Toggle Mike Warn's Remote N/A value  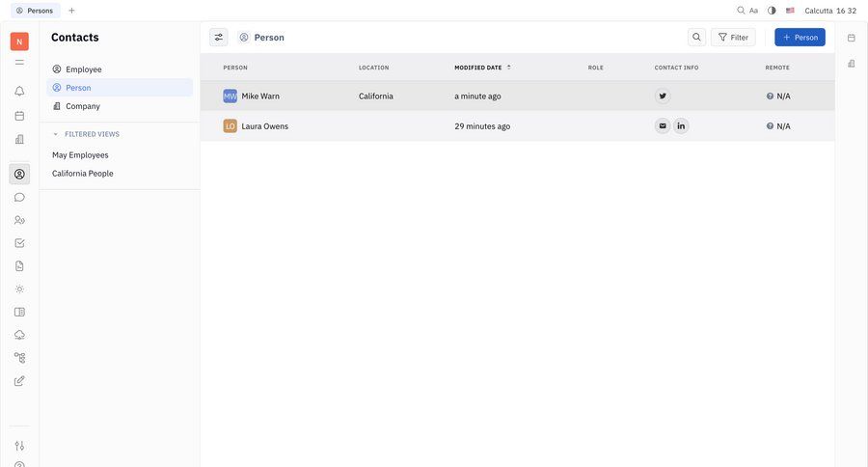coord(778,96)
